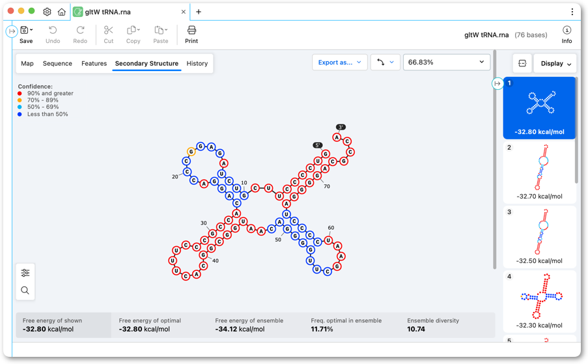The height and width of the screenshot is (364, 588).
Task: Click the Copy toolbar icon
Action: pos(132,30)
